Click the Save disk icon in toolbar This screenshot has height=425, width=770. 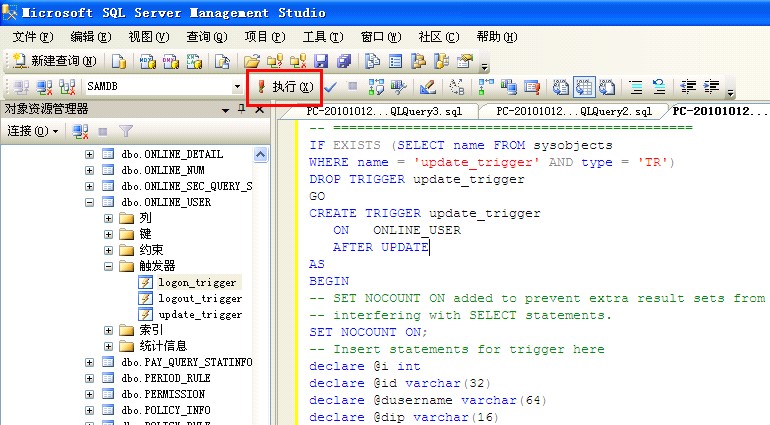click(x=322, y=61)
